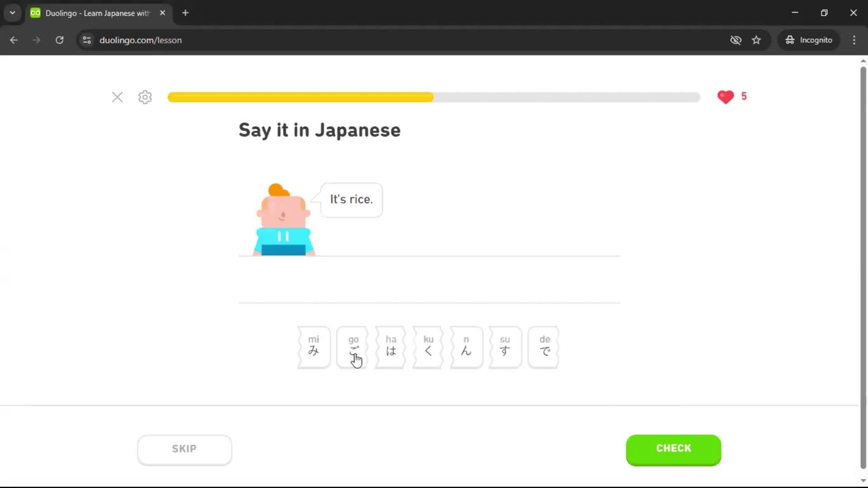Bookmark this page with star icon

click(756, 40)
